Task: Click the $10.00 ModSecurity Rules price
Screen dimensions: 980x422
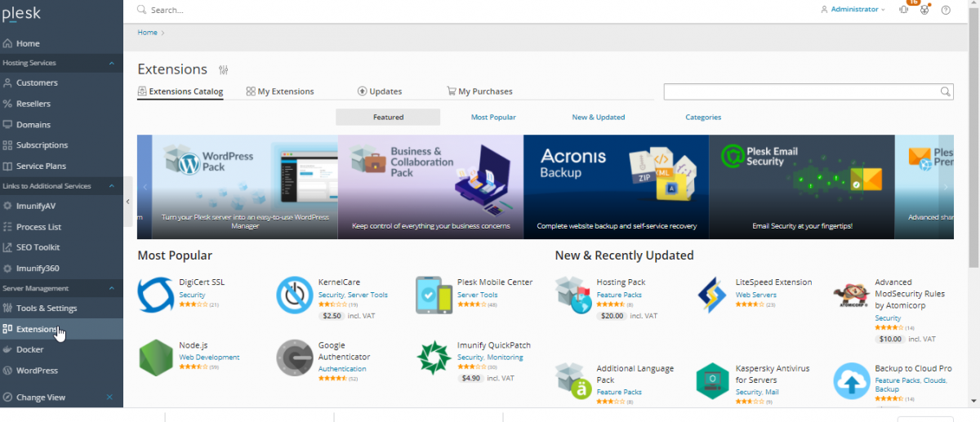Action: (889, 339)
